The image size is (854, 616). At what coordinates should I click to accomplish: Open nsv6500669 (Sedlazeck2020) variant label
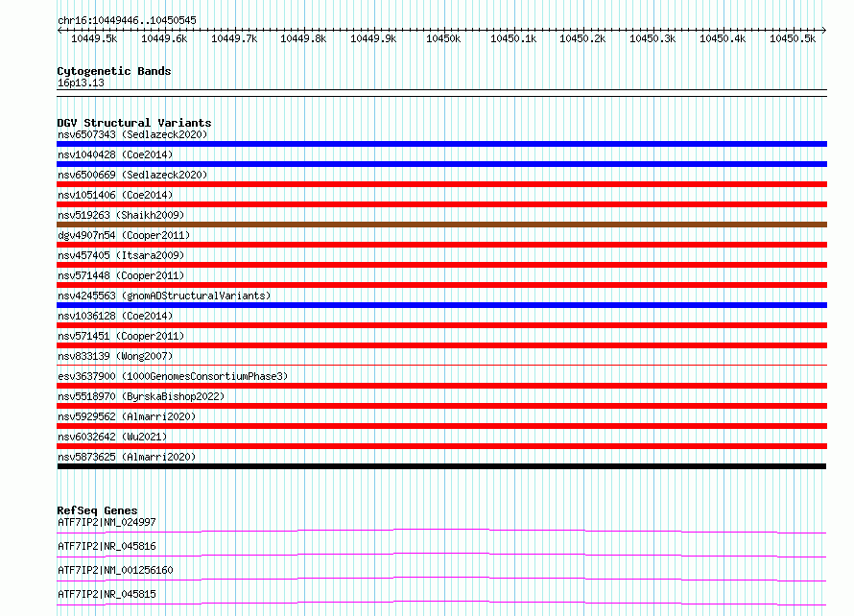pos(132,175)
